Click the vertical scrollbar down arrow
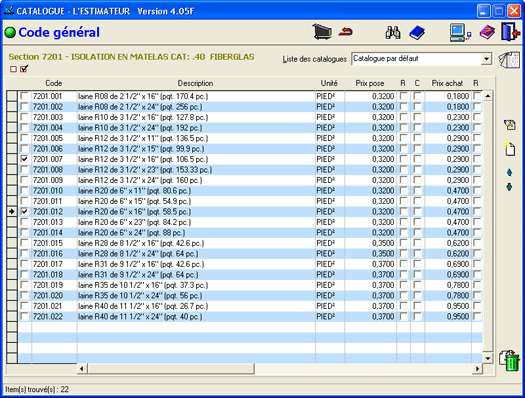 pyautogui.click(x=488, y=359)
